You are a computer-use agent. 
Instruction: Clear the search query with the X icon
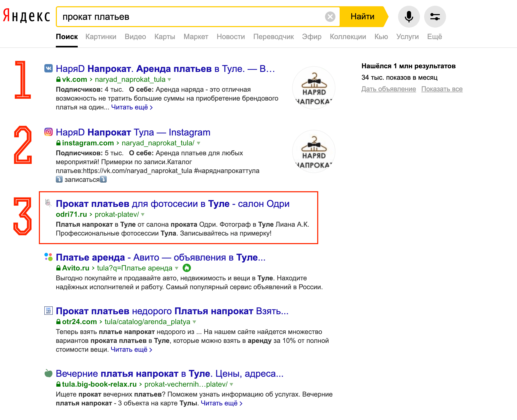pos(330,17)
